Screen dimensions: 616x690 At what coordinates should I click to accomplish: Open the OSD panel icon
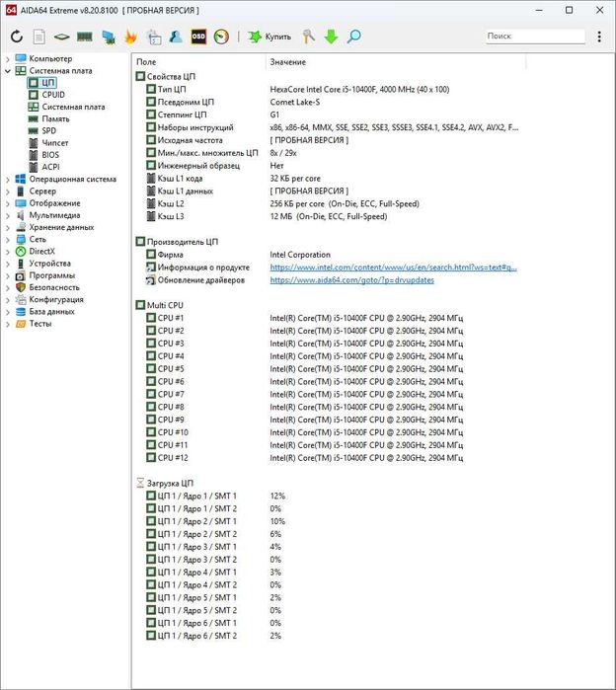[198, 37]
